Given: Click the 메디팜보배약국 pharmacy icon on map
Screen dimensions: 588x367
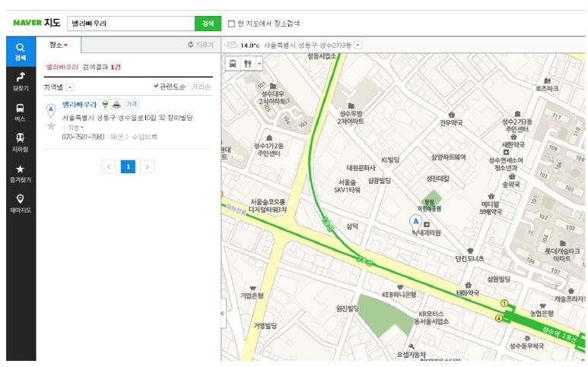Looking at the screenshot, I should click(491, 196).
